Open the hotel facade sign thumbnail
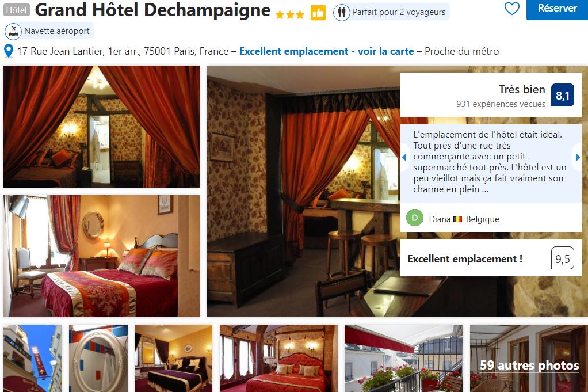 pos(33,358)
